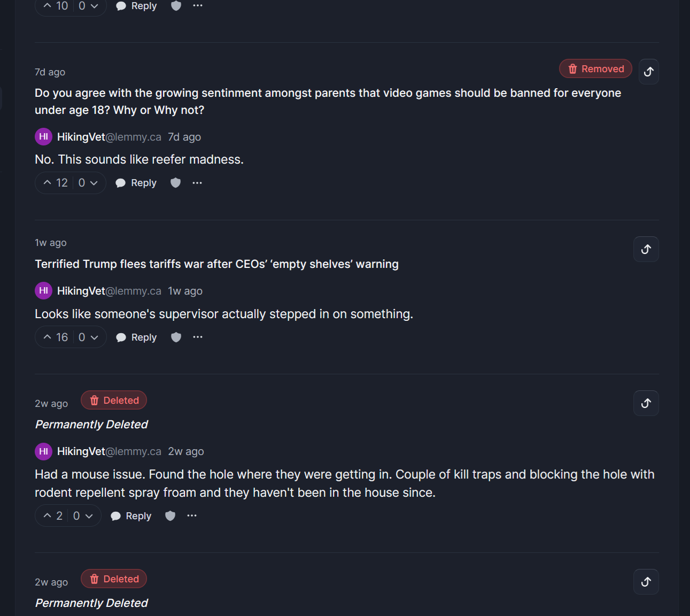Image resolution: width=690 pixels, height=616 pixels.
Task: Reply to the mouse issue comment
Action: click(131, 516)
